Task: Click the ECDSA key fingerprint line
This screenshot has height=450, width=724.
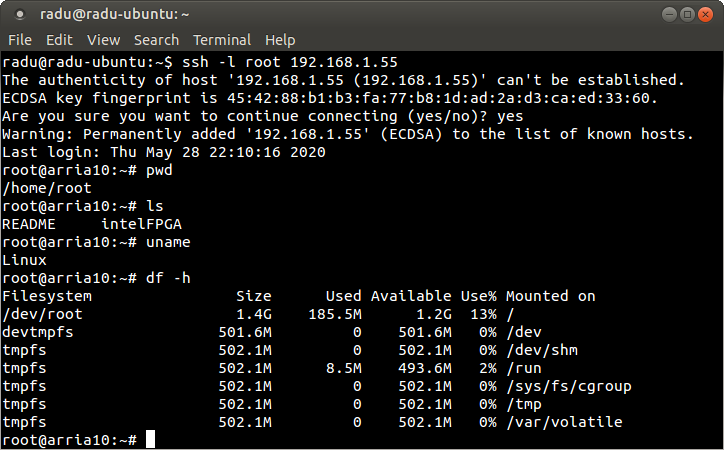Action: tap(330, 98)
